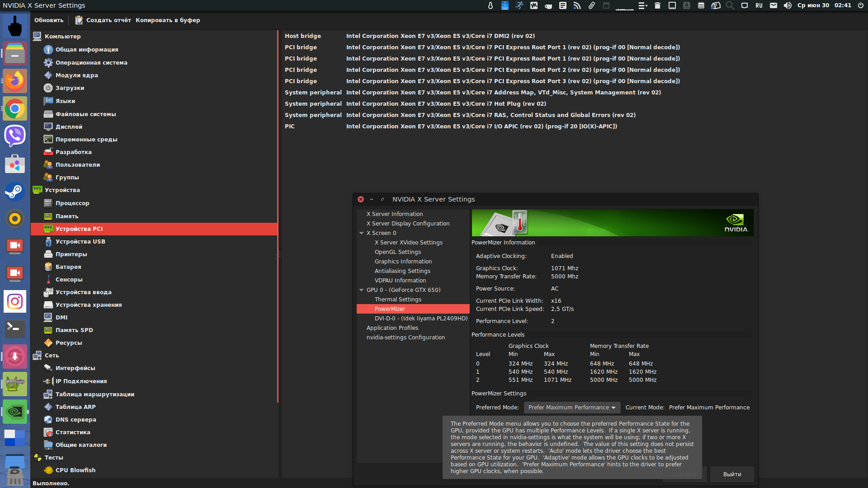Collapse the GPU 0 GeForce GTX 650 node
The image size is (868, 488).
(x=362, y=290)
